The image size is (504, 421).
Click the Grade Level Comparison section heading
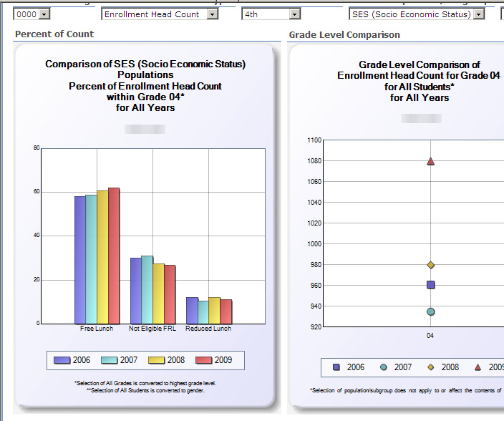tap(344, 34)
